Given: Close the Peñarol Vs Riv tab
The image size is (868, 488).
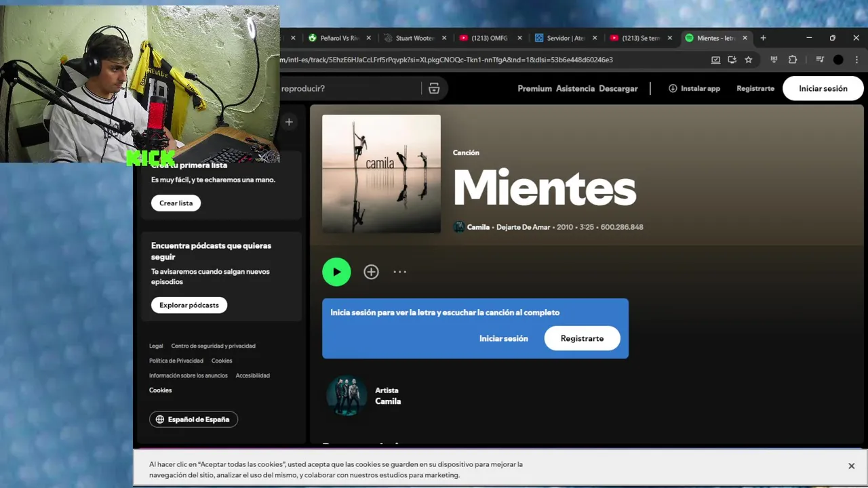Looking at the screenshot, I should pos(369,38).
